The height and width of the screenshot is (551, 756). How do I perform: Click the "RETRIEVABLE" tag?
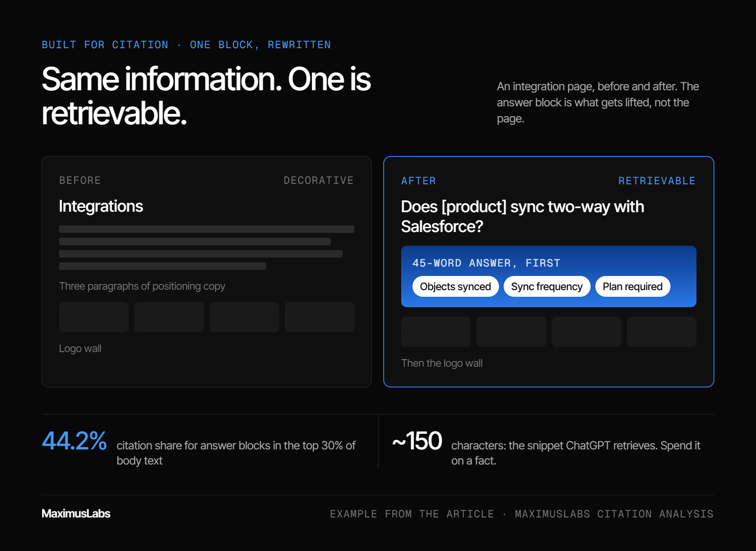657,181
